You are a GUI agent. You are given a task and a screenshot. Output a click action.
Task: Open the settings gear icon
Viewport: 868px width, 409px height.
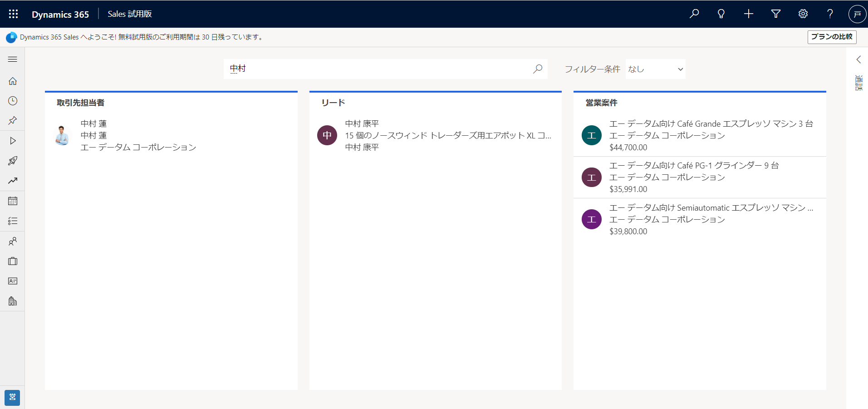point(803,14)
